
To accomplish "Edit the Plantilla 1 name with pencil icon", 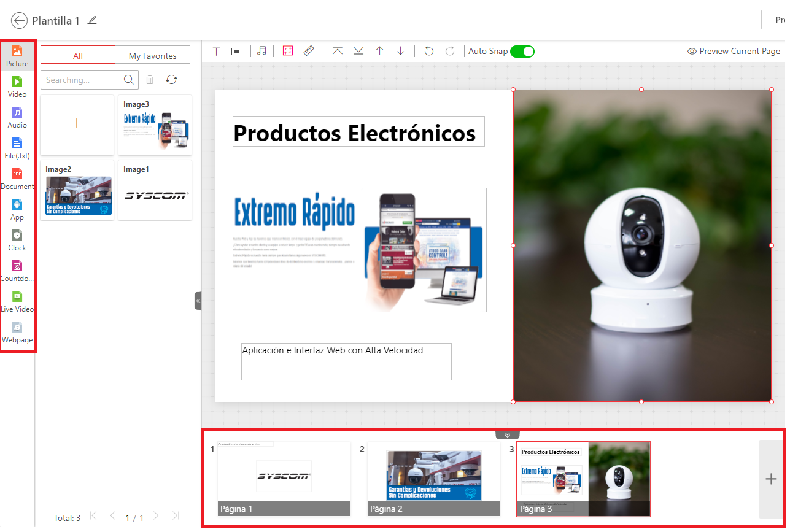I will click(92, 20).
